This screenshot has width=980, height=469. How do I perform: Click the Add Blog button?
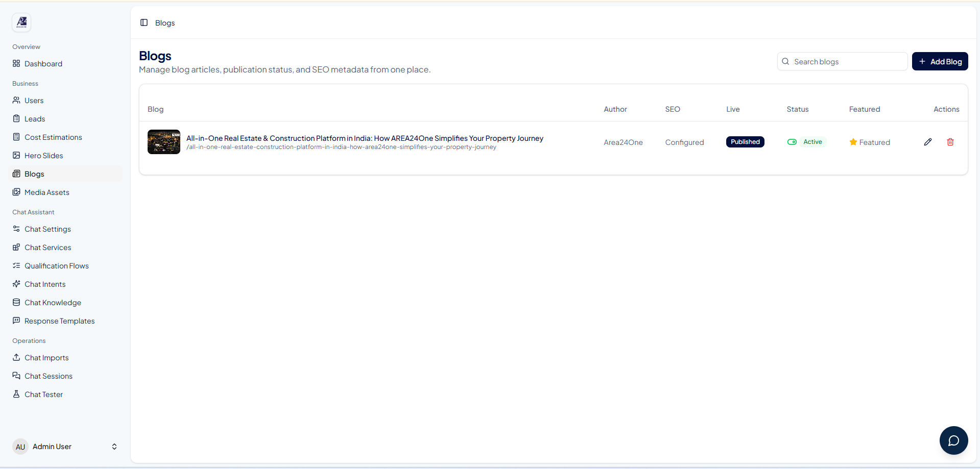pyautogui.click(x=940, y=61)
